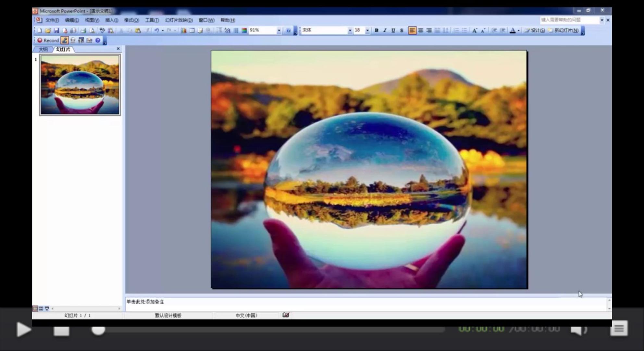Click the notes field 单击此处添加备注

[366, 304]
